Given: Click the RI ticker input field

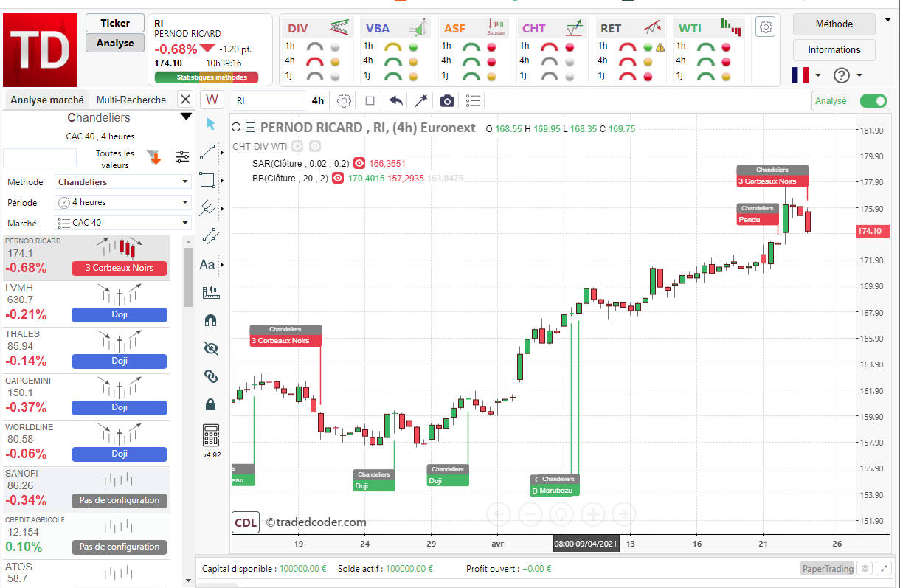Looking at the screenshot, I should click(269, 101).
